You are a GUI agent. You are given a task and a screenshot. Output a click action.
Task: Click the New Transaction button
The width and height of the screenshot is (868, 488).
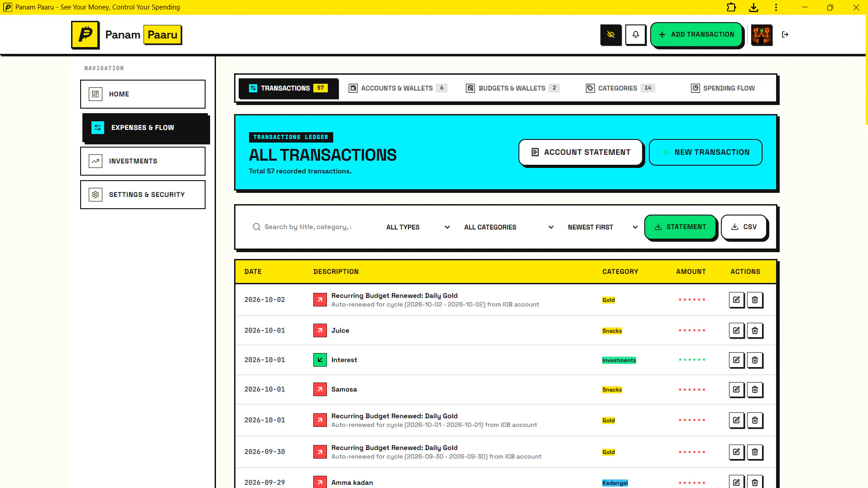point(705,152)
